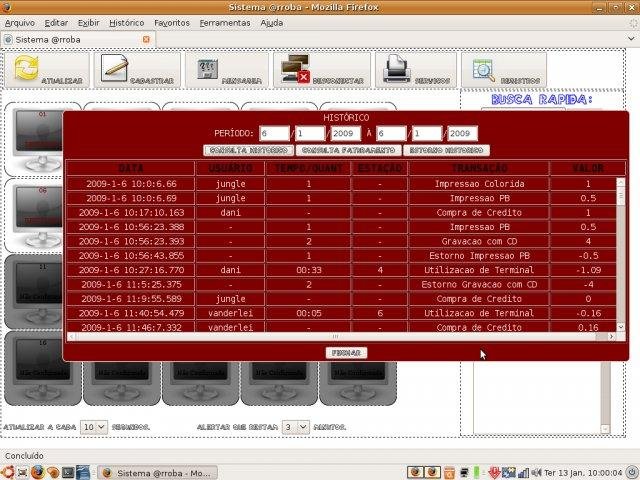Open the Arquivo menu

click(x=20, y=23)
